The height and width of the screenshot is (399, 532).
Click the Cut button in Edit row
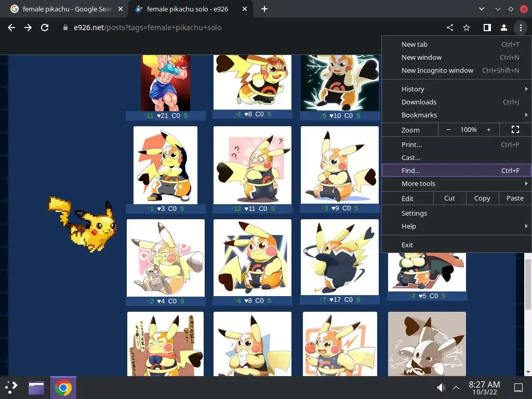click(x=449, y=198)
